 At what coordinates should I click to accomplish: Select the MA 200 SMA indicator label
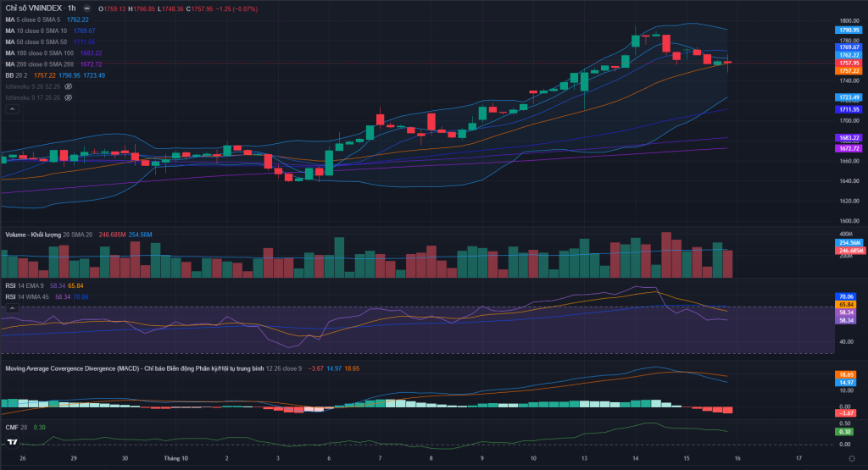[40, 64]
